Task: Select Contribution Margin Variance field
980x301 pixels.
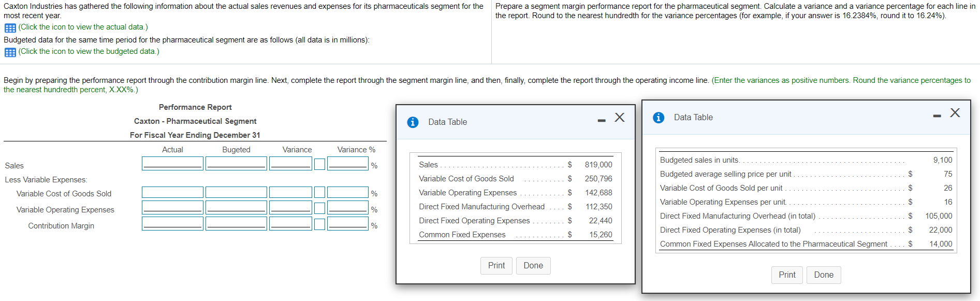Action: 290,224
